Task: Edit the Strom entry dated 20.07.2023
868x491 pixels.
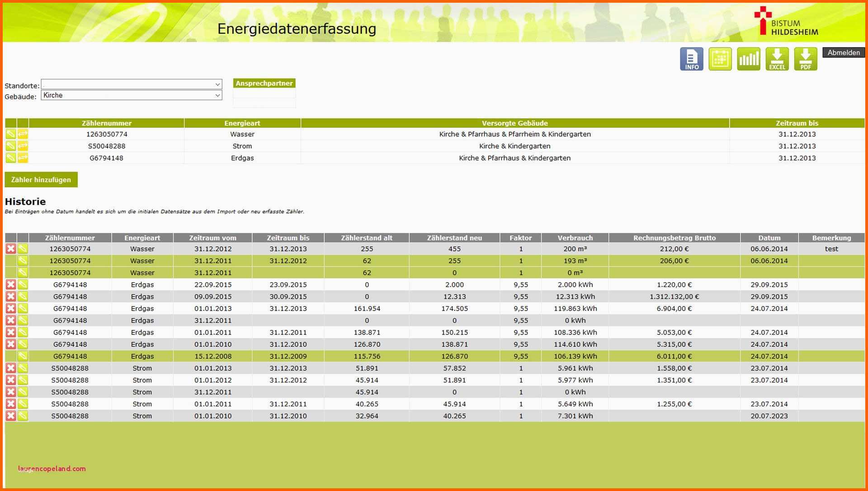Action: coord(23,415)
